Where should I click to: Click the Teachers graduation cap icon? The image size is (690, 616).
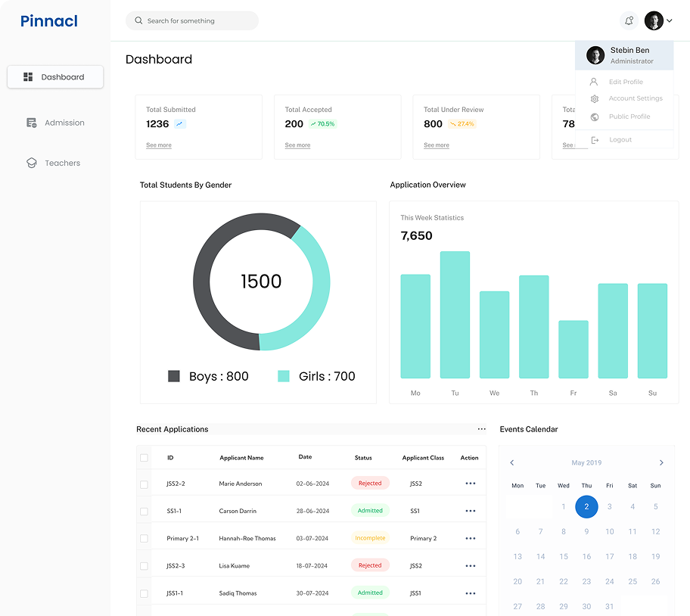click(x=32, y=163)
